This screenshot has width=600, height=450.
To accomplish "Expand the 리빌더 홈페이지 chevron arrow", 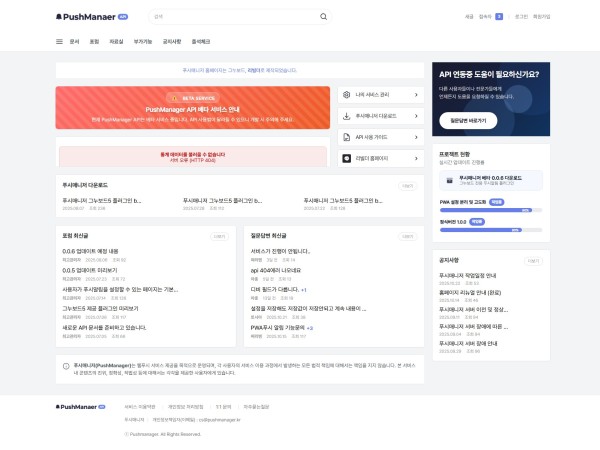I will pos(417,158).
